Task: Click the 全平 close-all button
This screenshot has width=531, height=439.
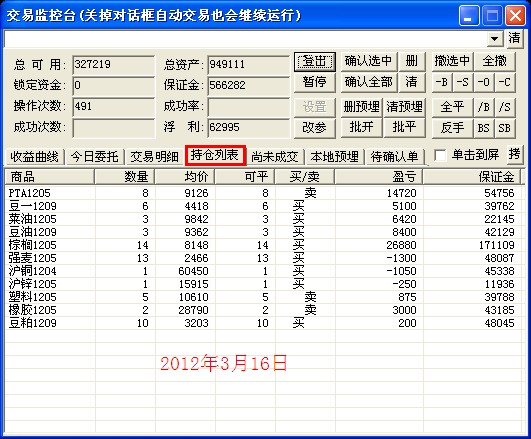Action: (452, 107)
